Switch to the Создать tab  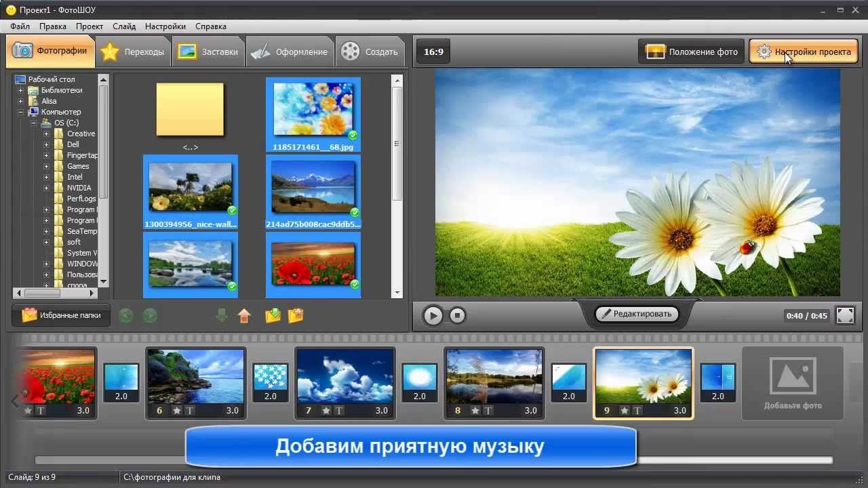pos(370,52)
